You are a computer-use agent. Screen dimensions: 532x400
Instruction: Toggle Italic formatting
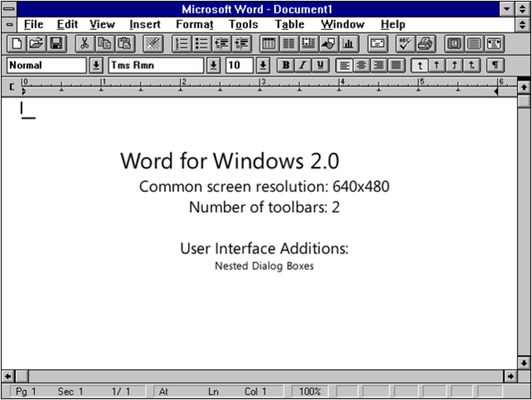(x=303, y=65)
